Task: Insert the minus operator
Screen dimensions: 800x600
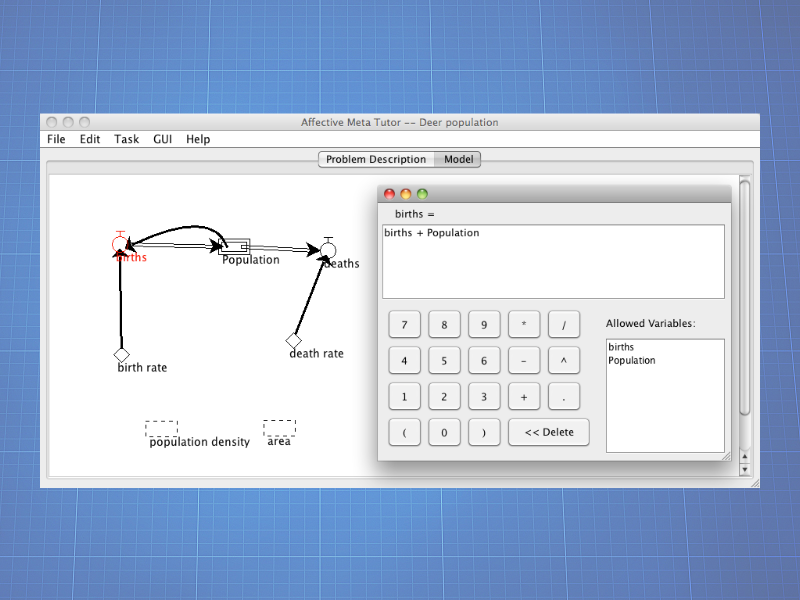Action: (x=524, y=361)
